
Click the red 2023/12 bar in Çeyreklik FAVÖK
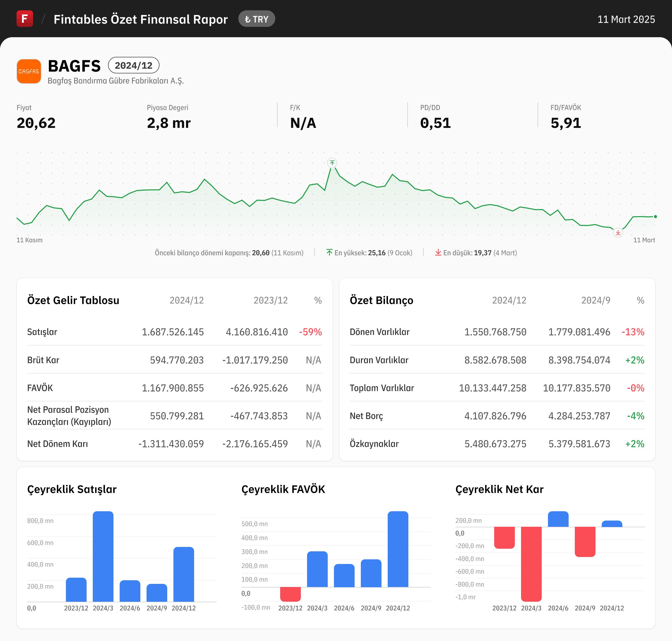290,594
